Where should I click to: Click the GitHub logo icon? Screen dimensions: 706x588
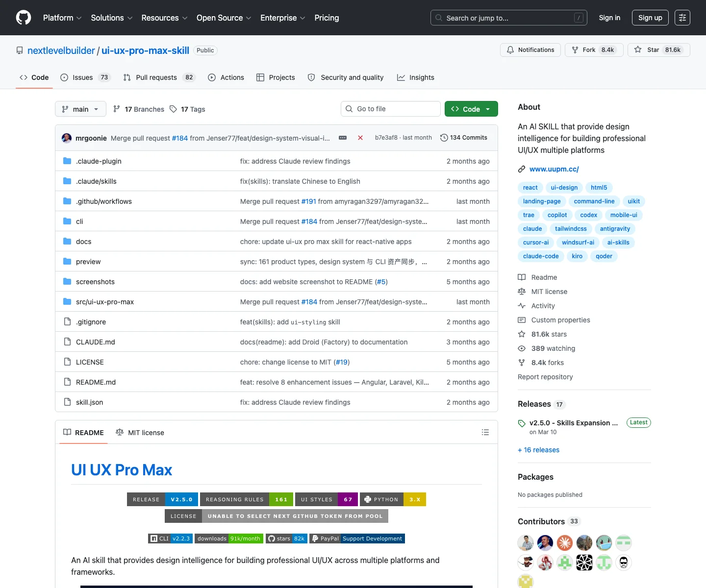[x=24, y=18]
